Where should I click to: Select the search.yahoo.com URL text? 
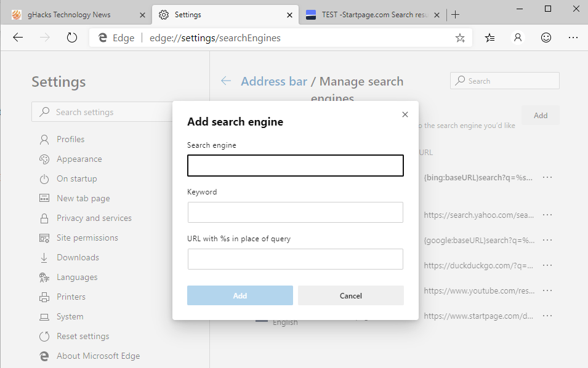pyautogui.click(x=479, y=215)
